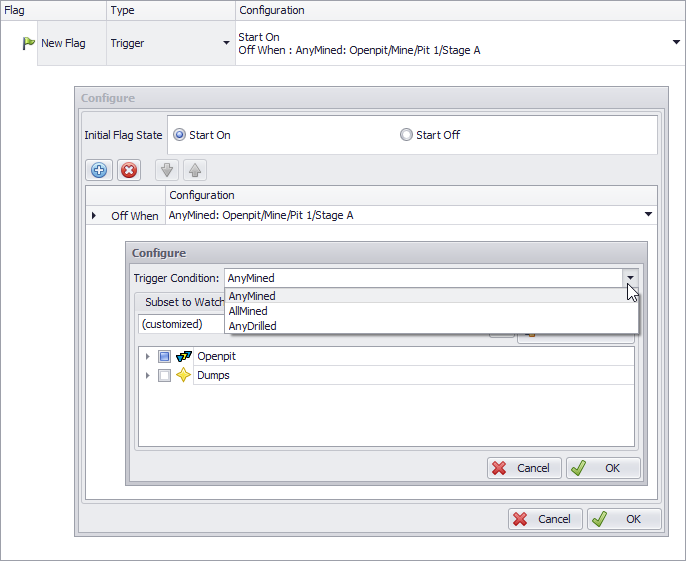The width and height of the screenshot is (687, 561).
Task: Move condition down with the down arrow
Action: [x=167, y=170]
